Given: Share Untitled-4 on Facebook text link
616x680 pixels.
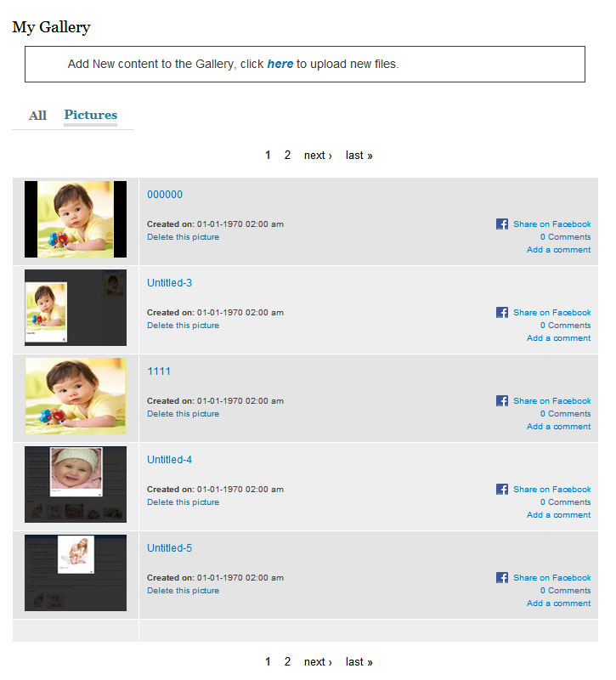Looking at the screenshot, I should point(551,490).
